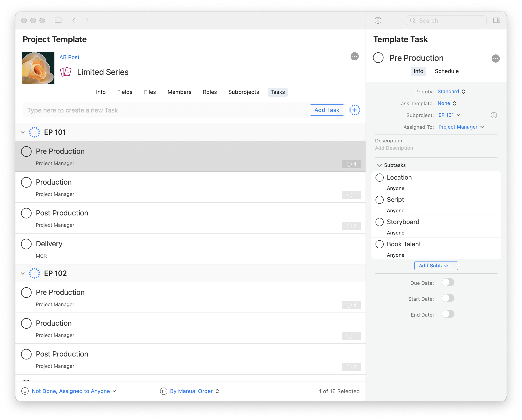Toggle the right inspector panel icon

point(496,20)
